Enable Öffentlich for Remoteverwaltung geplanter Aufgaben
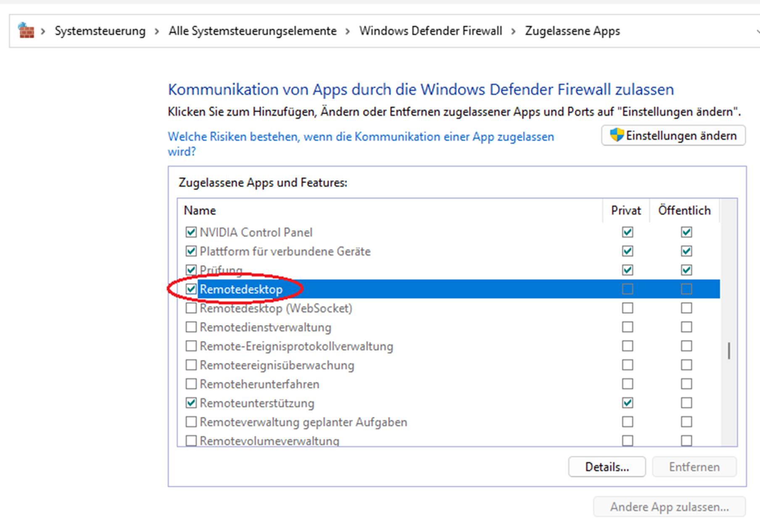 [x=686, y=421]
